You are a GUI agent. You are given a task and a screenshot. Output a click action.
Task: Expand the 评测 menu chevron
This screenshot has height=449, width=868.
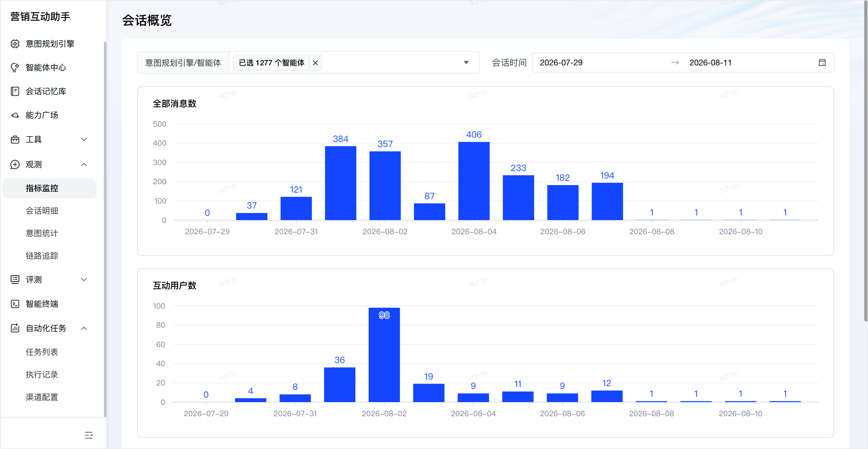[84, 279]
